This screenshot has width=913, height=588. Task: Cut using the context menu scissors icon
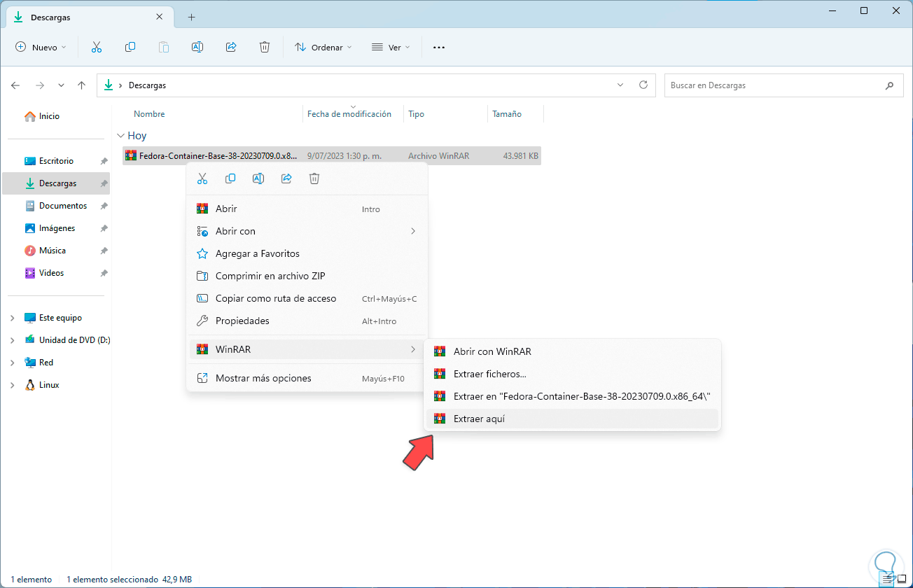(202, 178)
